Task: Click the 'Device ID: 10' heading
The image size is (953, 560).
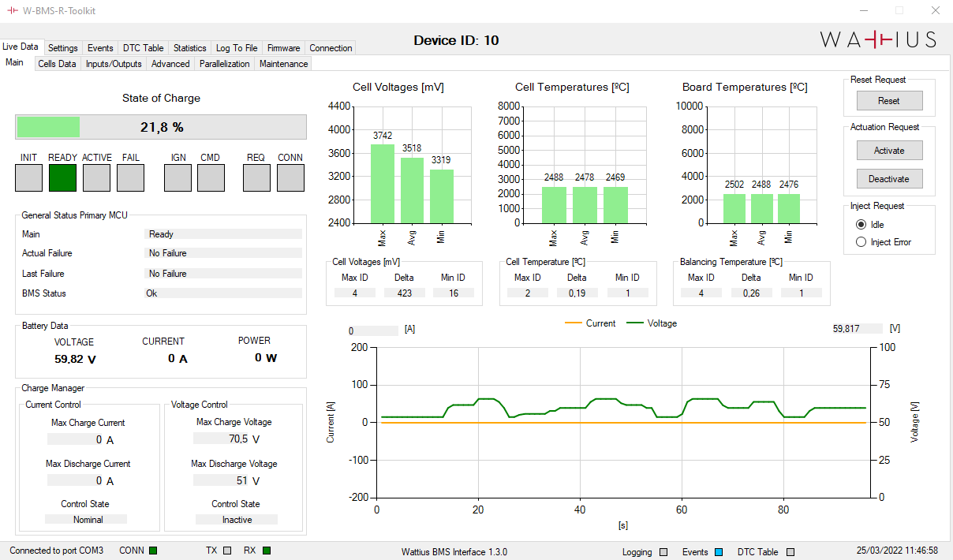Action: point(457,41)
